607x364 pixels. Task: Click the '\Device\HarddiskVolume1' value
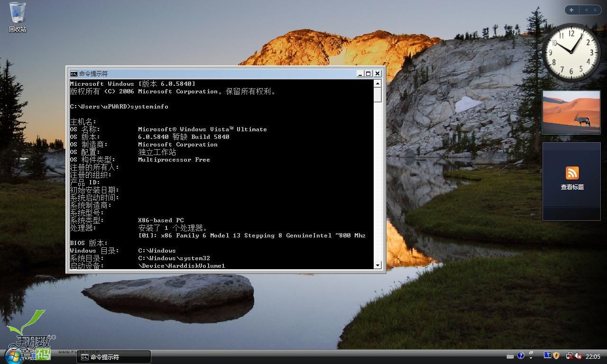tap(182, 266)
